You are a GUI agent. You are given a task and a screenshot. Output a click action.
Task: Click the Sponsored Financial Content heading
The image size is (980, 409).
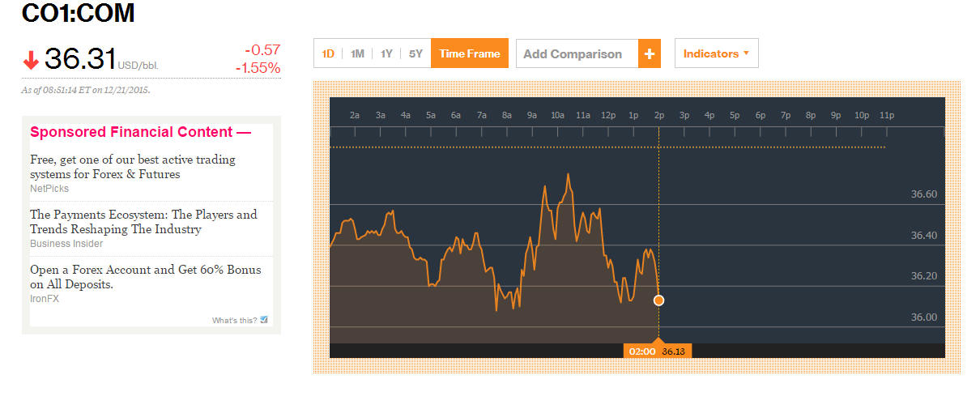(x=140, y=132)
